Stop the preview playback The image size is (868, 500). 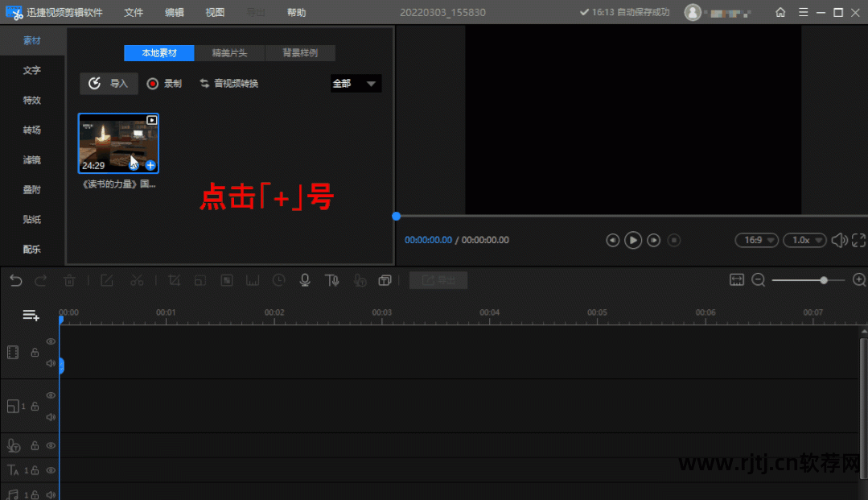click(x=673, y=240)
